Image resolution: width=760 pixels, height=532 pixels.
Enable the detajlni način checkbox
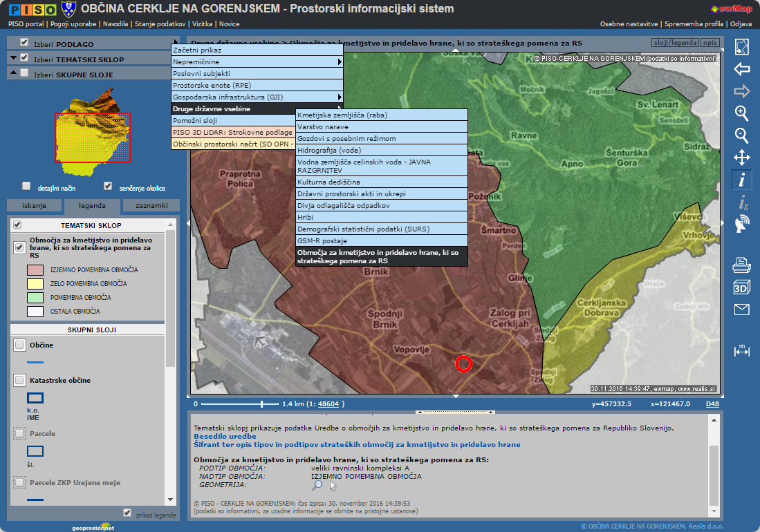tap(26, 186)
